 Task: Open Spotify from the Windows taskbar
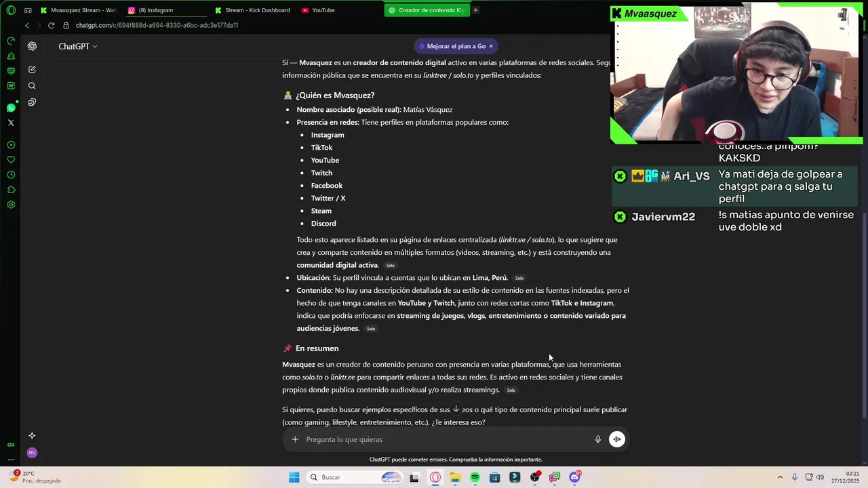[x=475, y=477]
